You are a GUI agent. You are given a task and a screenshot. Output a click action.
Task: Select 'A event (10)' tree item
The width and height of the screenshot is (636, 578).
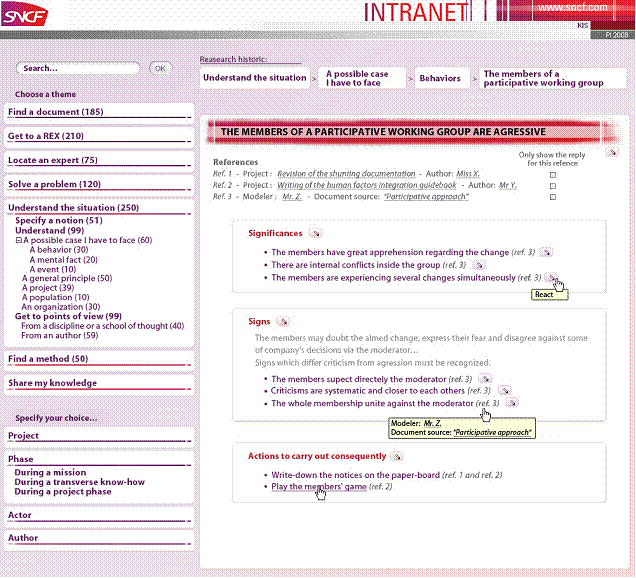pos(53,269)
